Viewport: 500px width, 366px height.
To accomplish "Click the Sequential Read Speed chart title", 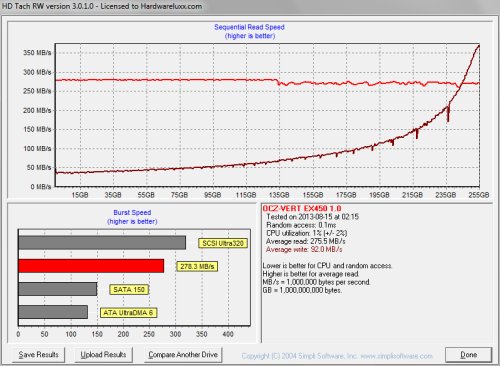I will tap(249, 27).
